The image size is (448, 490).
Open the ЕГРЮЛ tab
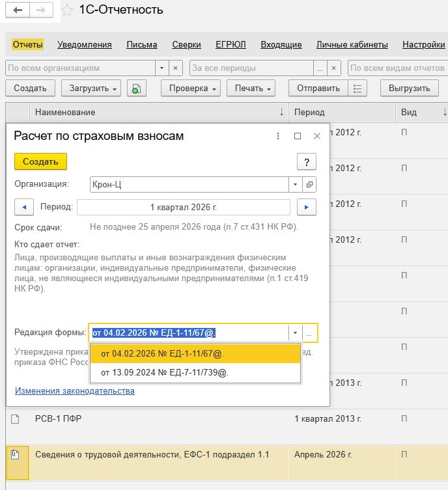point(231,45)
